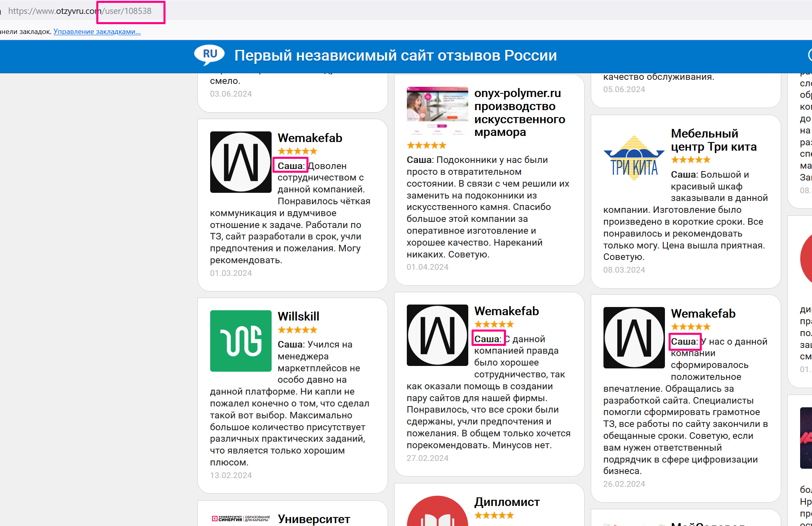Open the Управление закладками link
812x526 pixels.
(x=97, y=32)
